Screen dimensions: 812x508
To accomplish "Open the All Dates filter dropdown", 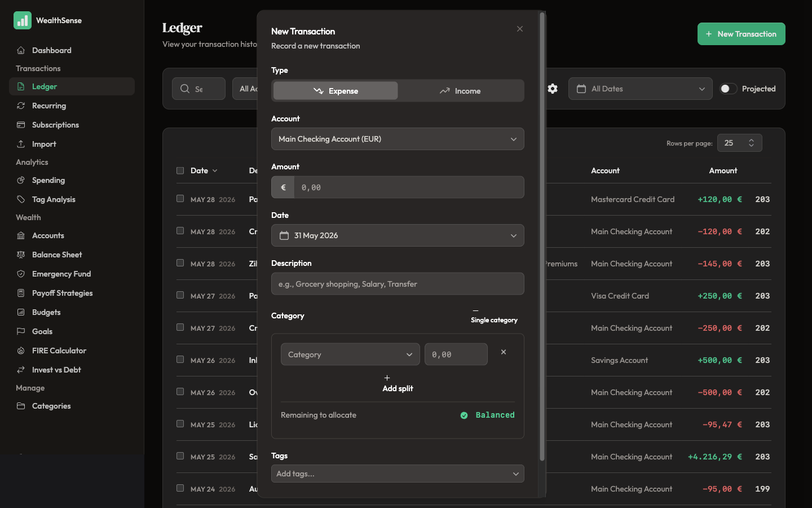I will point(640,89).
